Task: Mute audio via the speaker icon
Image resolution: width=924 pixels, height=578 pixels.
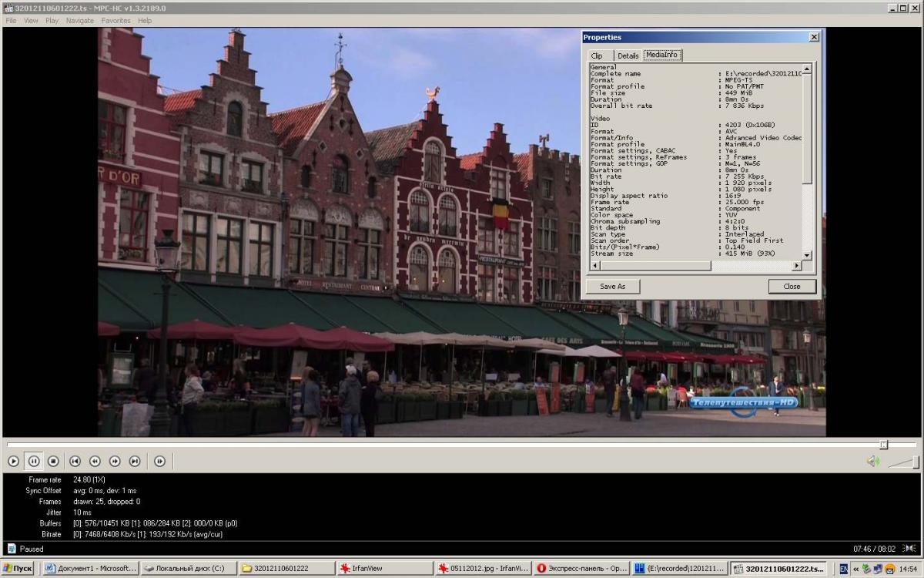Action: 872,461
